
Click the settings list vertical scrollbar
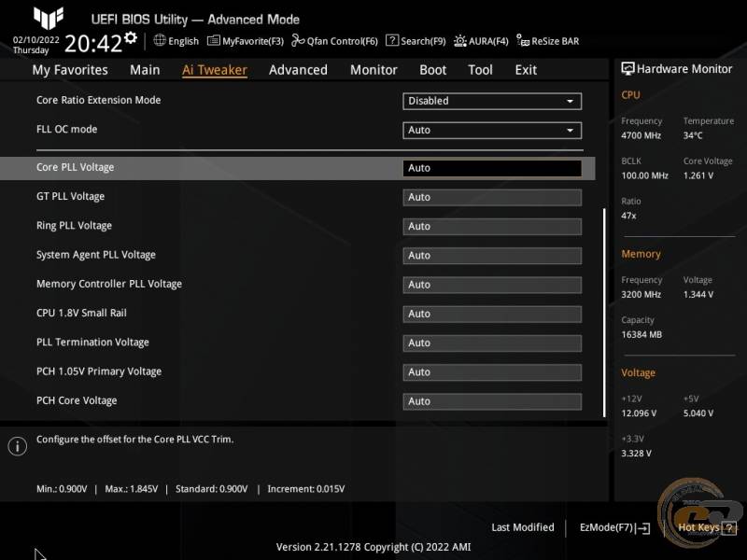(x=604, y=313)
